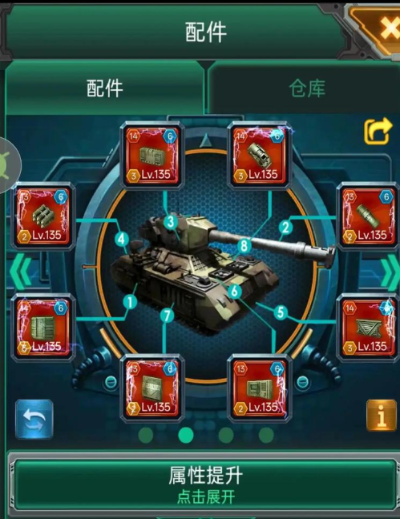Select the crate accessory linked to slot 5

click(x=368, y=327)
